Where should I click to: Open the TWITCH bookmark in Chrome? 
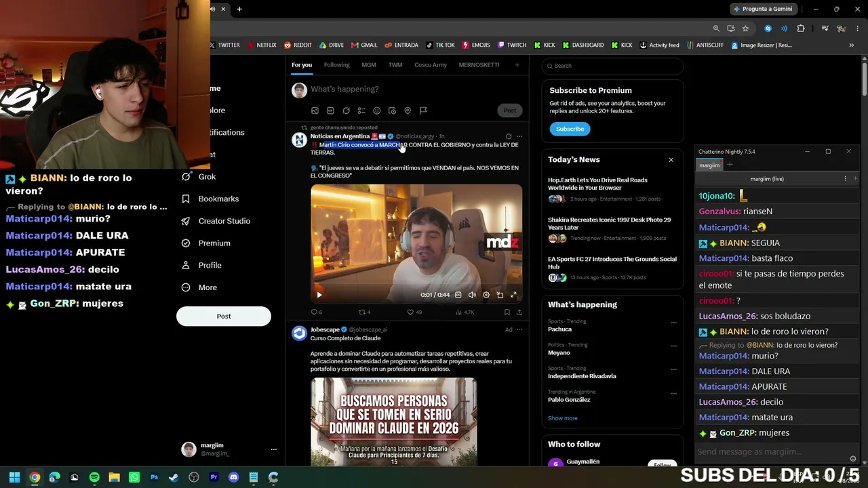click(511, 45)
